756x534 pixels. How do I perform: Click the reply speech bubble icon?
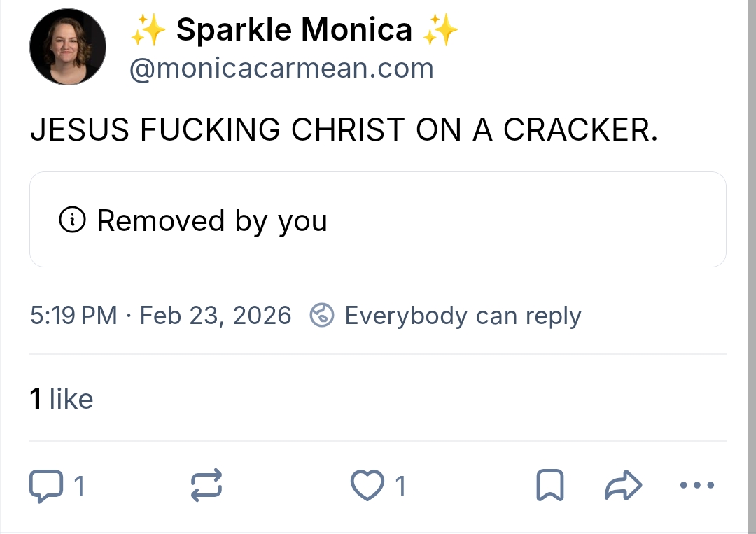point(45,486)
